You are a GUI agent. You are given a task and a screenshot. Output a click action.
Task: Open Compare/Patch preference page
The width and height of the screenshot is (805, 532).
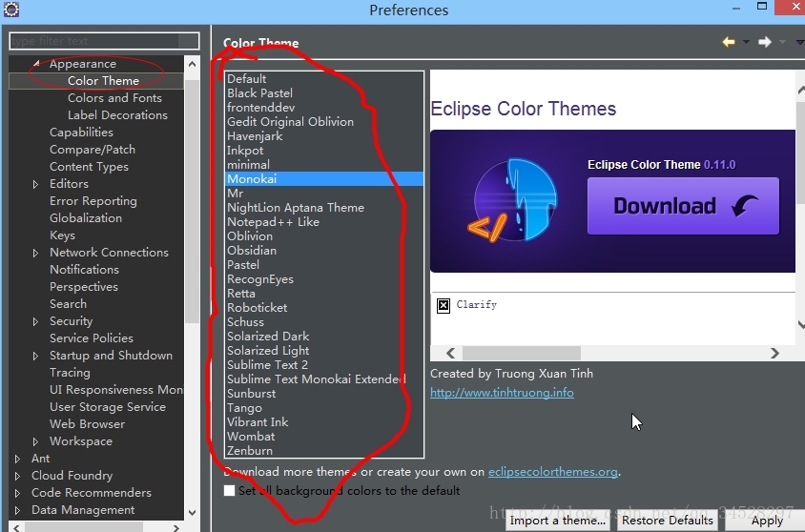pyautogui.click(x=93, y=150)
